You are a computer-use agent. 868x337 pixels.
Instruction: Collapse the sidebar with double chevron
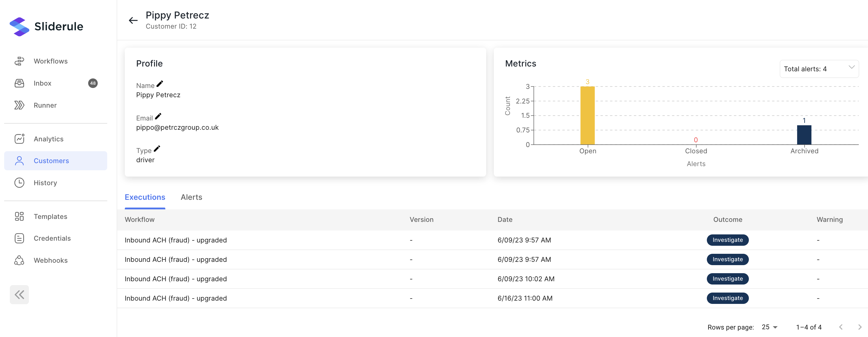[19, 294]
